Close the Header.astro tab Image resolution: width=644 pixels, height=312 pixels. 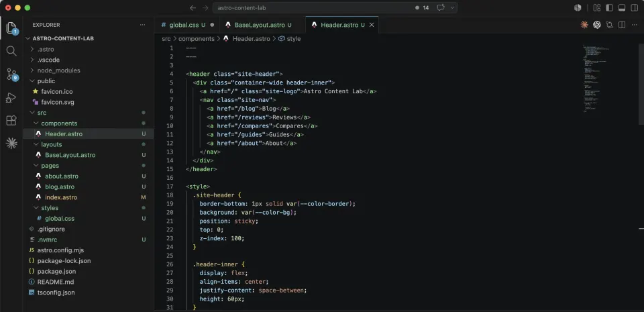coord(372,25)
